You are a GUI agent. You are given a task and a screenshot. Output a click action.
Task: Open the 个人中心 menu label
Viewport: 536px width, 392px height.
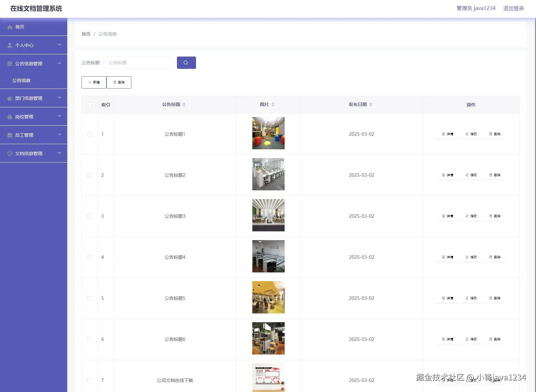[24, 45]
